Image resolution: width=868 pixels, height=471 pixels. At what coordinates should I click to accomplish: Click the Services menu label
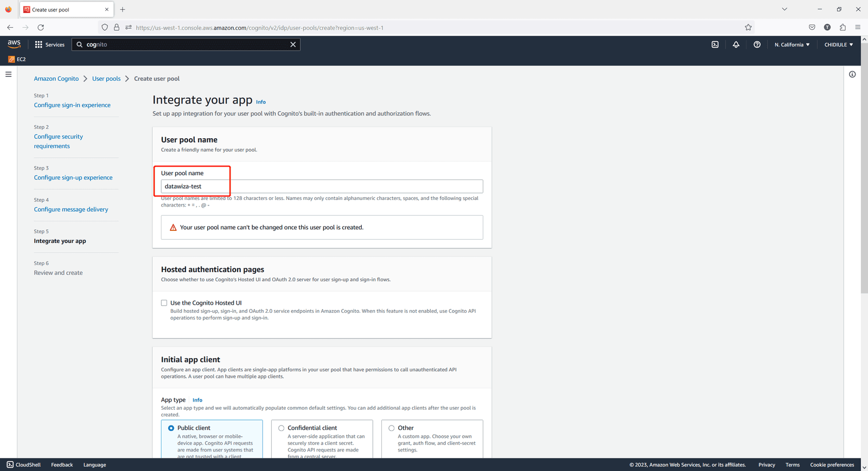[55, 44]
